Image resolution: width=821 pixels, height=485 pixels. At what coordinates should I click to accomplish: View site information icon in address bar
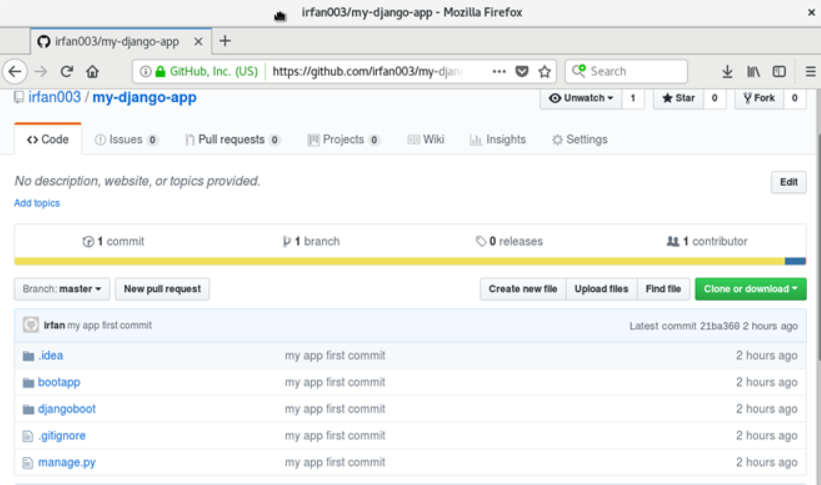tap(146, 71)
